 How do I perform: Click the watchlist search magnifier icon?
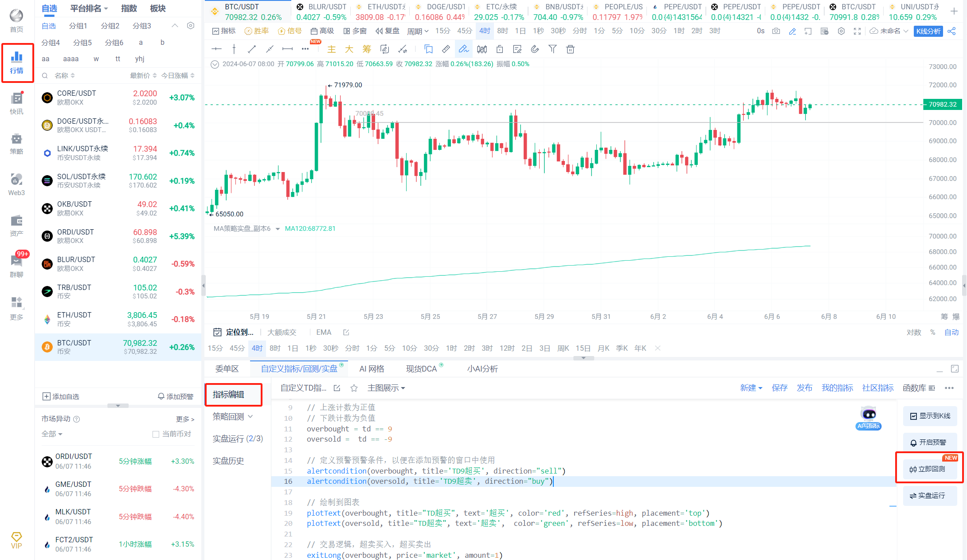45,76
